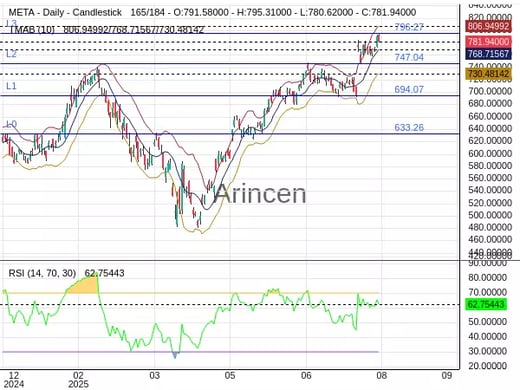Image resolution: width=520 pixels, height=390 pixels.
Task: Click the 30.00000 RSI axis label
Action: click(x=488, y=351)
